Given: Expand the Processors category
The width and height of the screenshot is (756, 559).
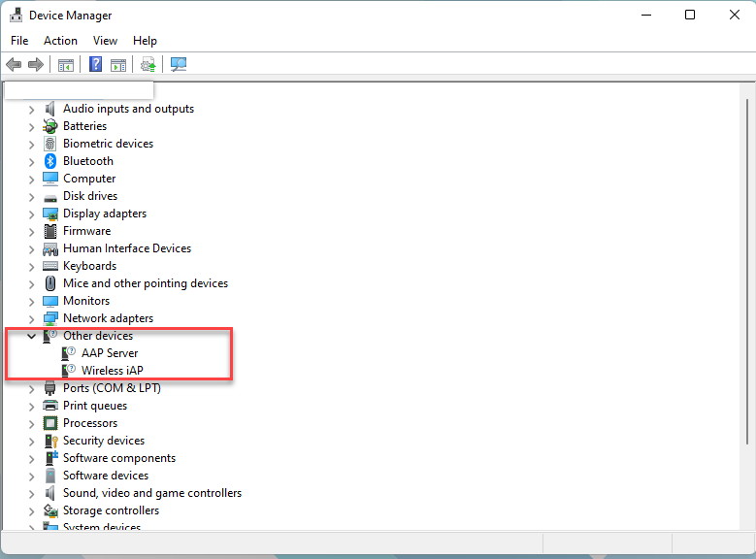Looking at the screenshot, I should pyautogui.click(x=31, y=424).
